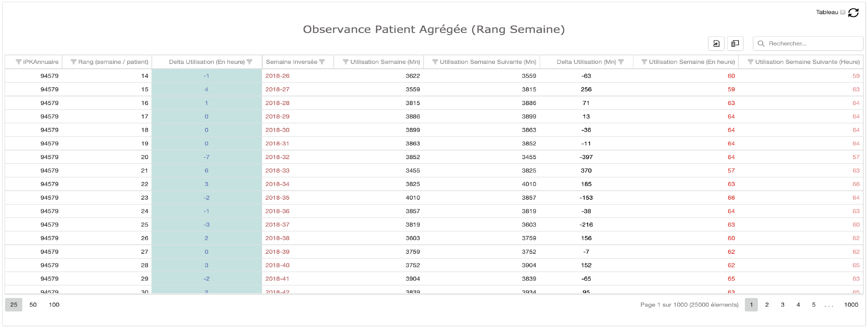Open filter on iPKAnnuaire column
The height and width of the screenshot is (329, 868).
[18, 62]
